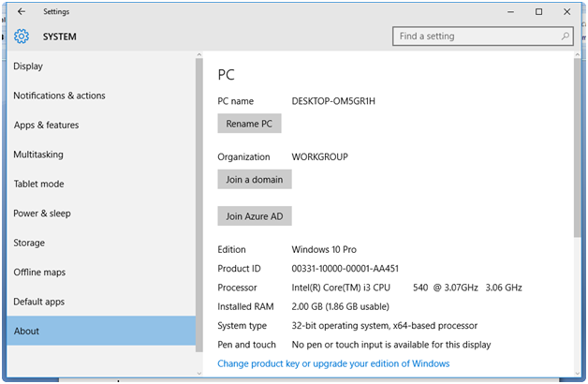Click Join Azure AD button
The width and height of the screenshot is (588, 384).
255,216
